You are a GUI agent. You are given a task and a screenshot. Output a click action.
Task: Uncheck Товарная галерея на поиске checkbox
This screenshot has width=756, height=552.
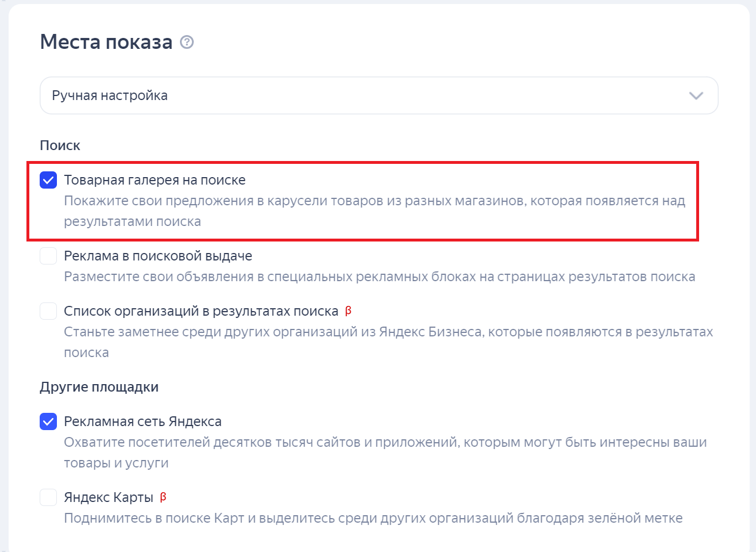(x=48, y=180)
